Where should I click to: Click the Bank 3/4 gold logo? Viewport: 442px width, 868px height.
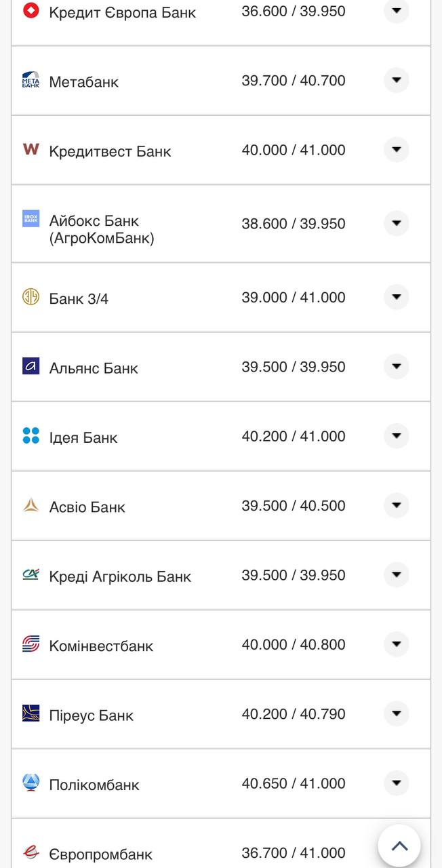tap(31, 296)
